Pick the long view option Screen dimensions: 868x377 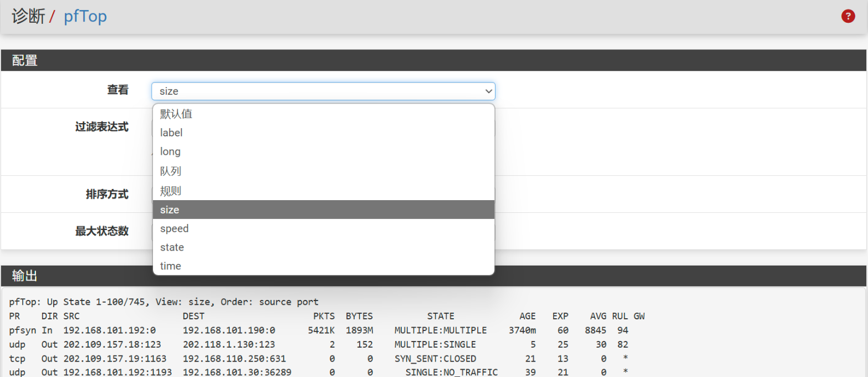click(x=170, y=152)
